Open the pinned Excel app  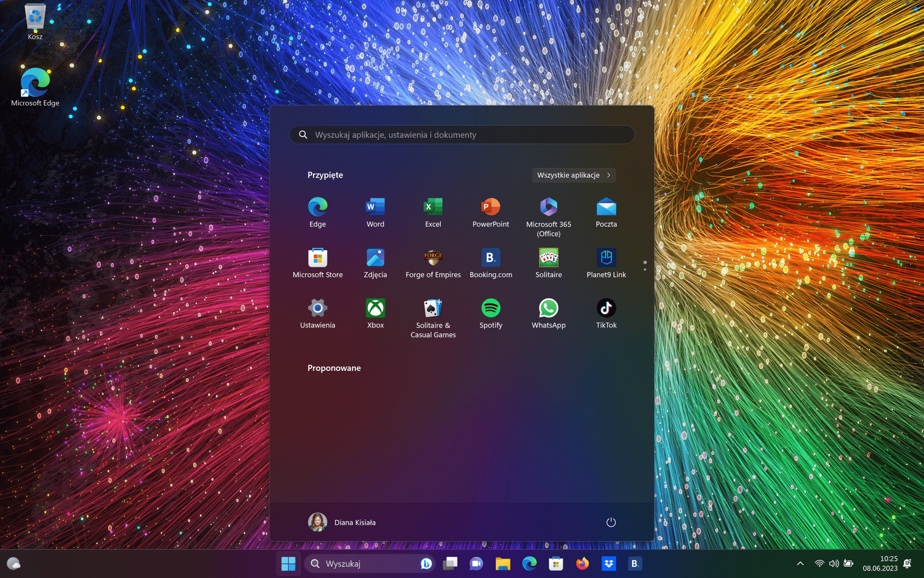pos(433,213)
